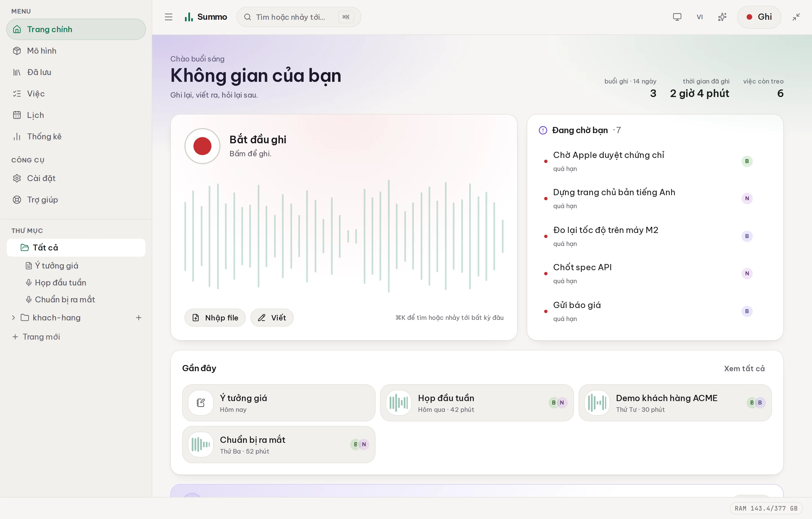
Task: Click avatar N on Dựng trang chủ bản tiếng Anh
Action: click(x=747, y=198)
